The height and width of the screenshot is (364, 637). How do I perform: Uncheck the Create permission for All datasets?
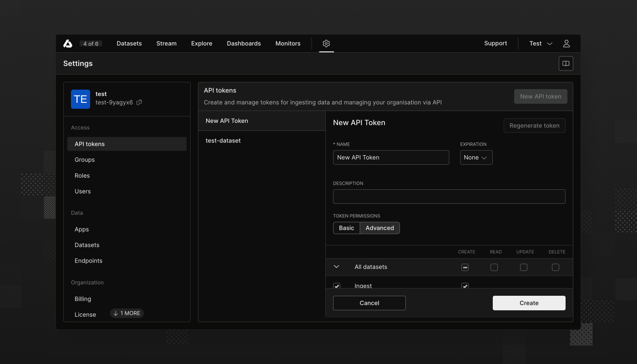click(x=465, y=267)
